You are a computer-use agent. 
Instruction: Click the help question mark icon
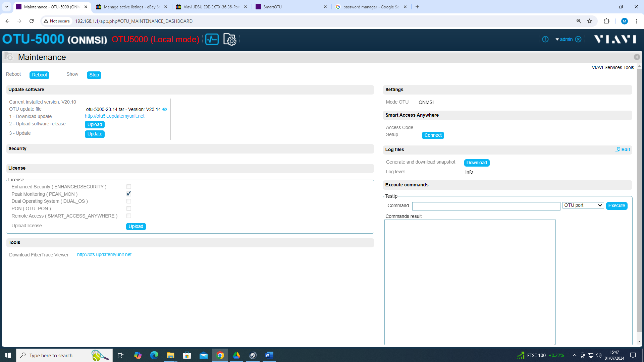[545, 39]
